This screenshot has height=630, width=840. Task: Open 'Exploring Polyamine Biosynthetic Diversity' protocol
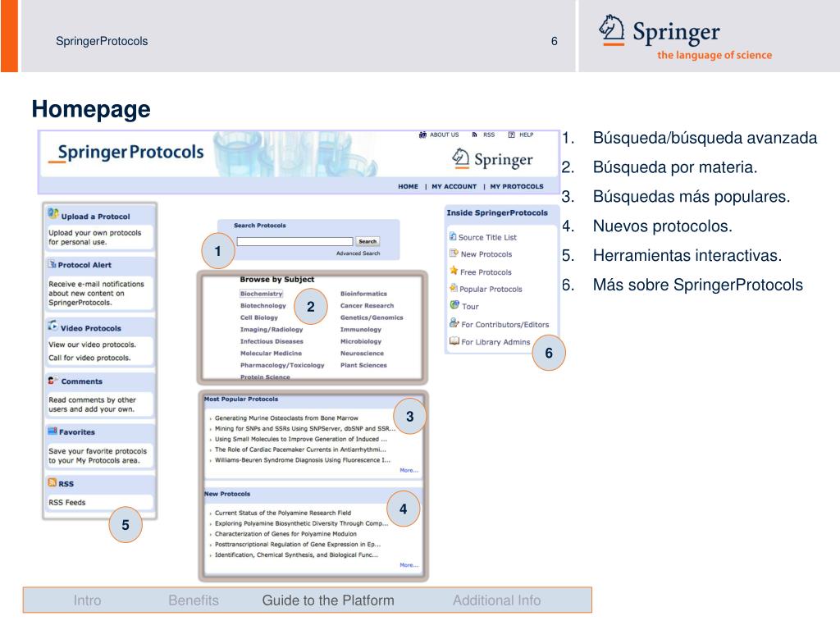[x=301, y=523]
